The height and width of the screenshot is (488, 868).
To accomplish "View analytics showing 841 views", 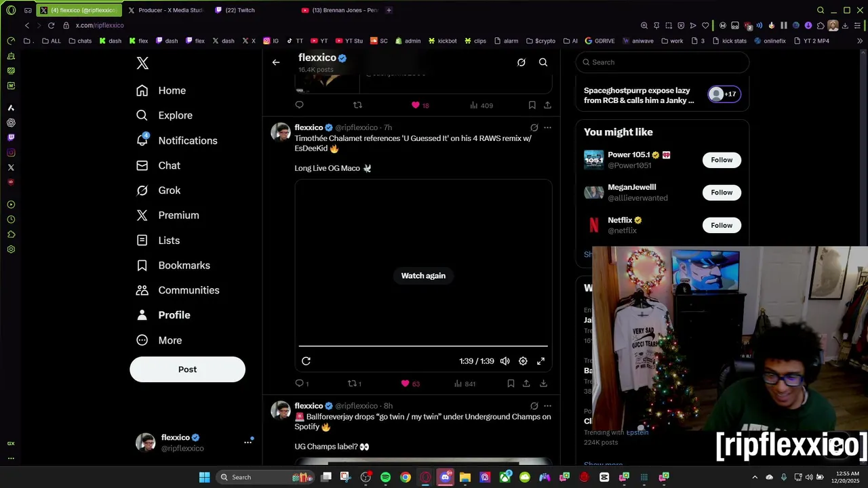I will pos(465,384).
